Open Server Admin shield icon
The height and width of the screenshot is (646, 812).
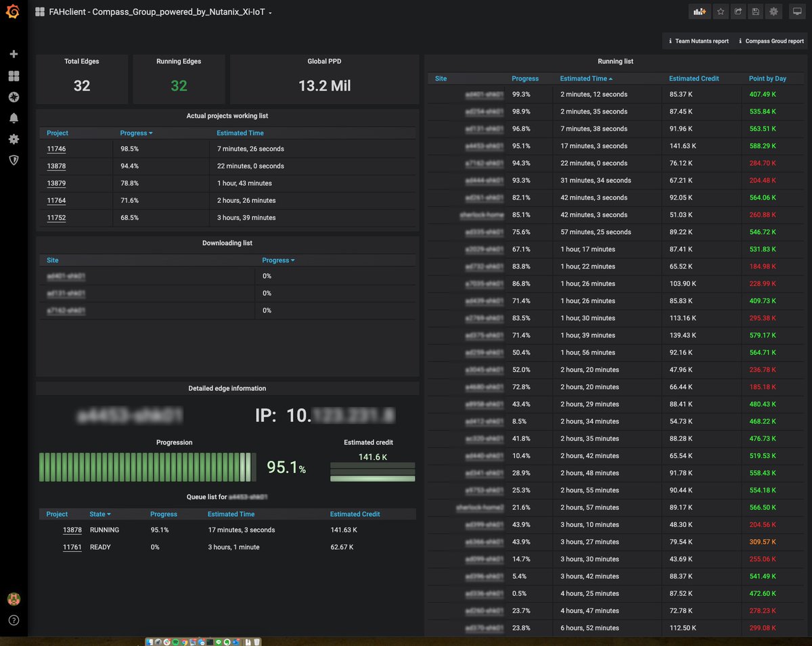point(14,160)
